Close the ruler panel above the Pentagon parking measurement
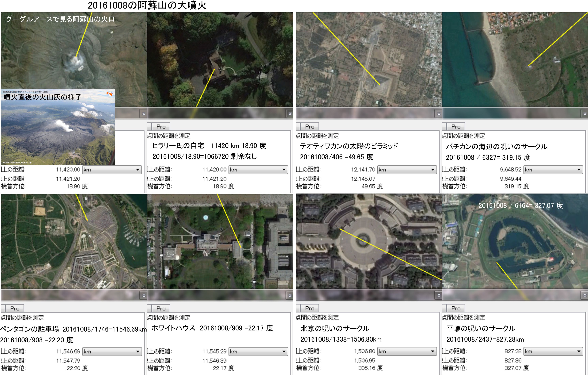This screenshot has height=375, width=588. 144,295
